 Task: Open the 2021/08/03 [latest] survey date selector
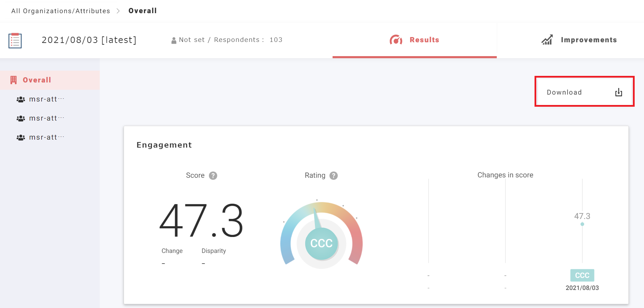[89, 40]
